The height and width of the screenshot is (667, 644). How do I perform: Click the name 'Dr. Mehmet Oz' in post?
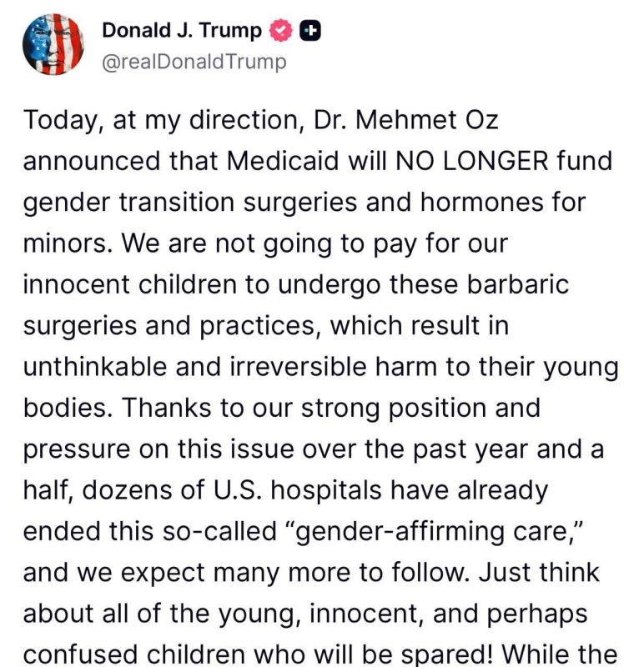click(x=405, y=120)
